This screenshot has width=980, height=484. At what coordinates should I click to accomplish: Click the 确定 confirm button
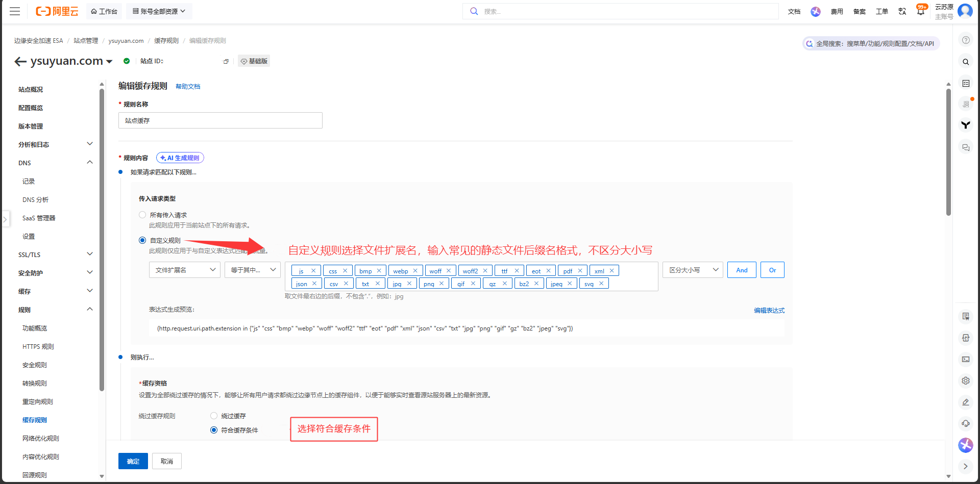coord(133,461)
